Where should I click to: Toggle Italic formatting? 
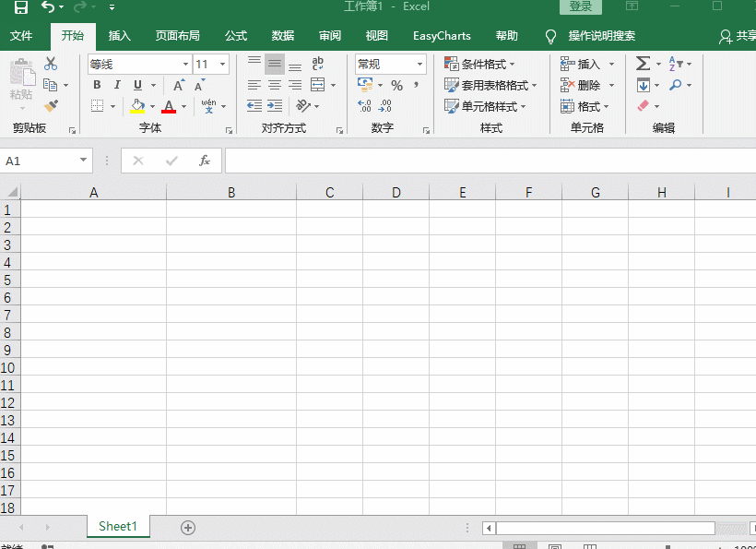[x=117, y=85]
